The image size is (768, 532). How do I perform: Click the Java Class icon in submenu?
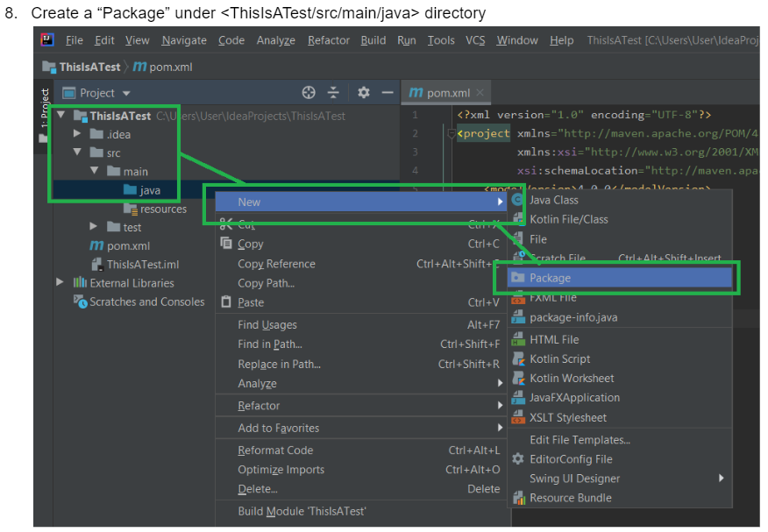pos(517,200)
